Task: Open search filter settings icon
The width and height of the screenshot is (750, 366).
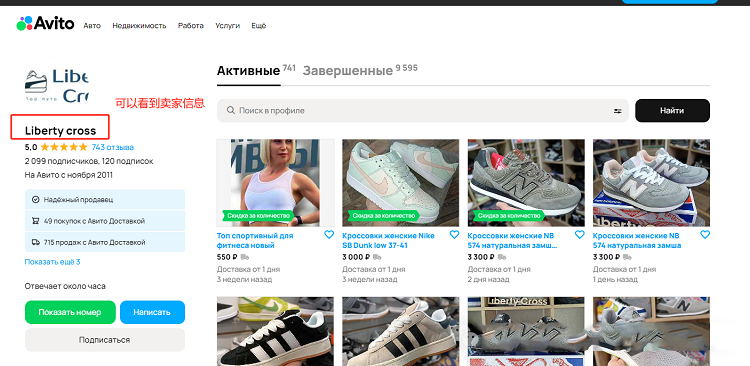Action: (x=618, y=111)
